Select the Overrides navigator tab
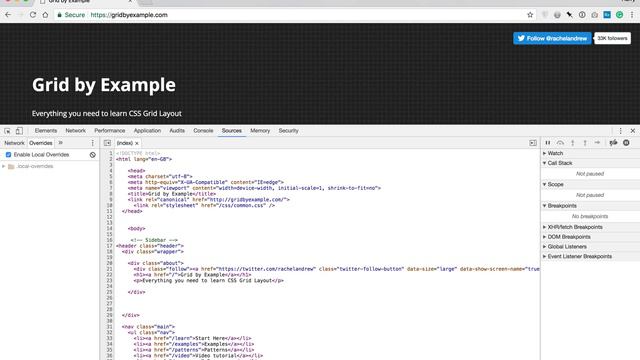Image resolution: width=640 pixels, height=360 pixels. [x=40, y=143]
